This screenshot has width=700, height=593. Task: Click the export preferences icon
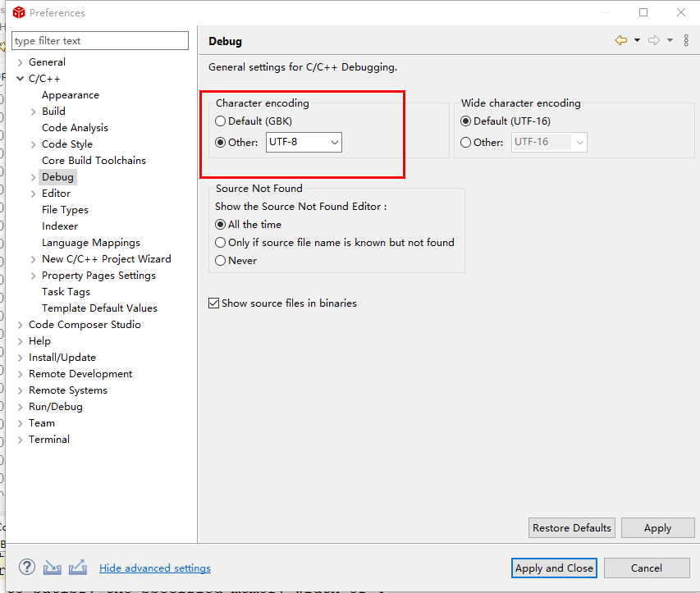click(x=78, y=567)
